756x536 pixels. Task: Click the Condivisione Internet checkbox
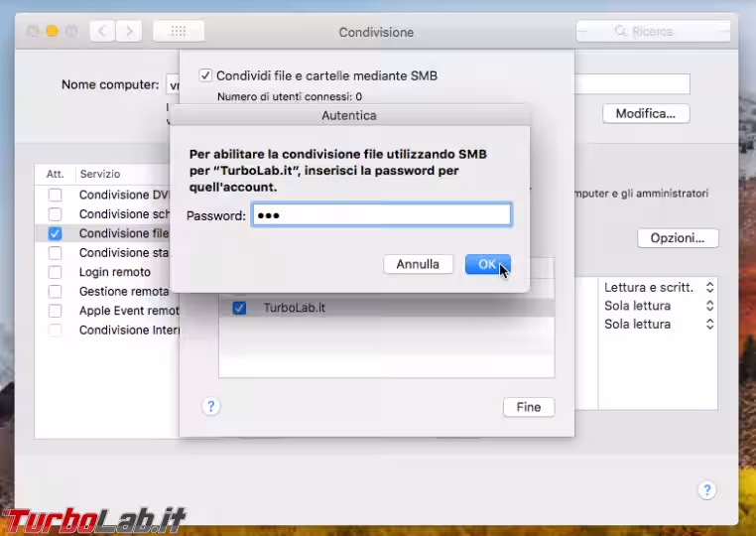[55, 330]
